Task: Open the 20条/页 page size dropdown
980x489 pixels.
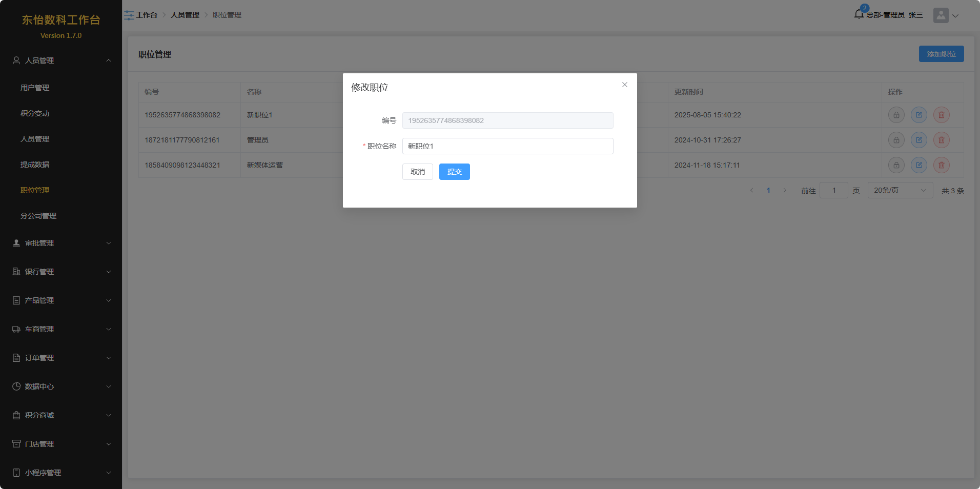Action: click(x=900, y=191)
